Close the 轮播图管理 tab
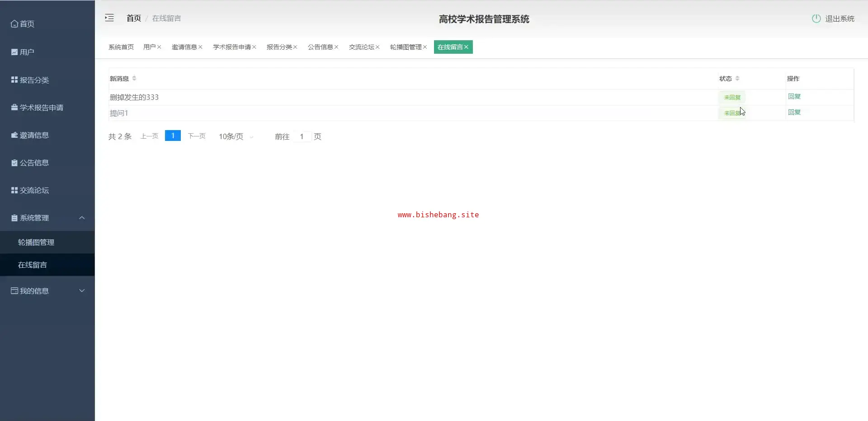Image resolution: width=868 pixels, height=421 pixels. 425,47
